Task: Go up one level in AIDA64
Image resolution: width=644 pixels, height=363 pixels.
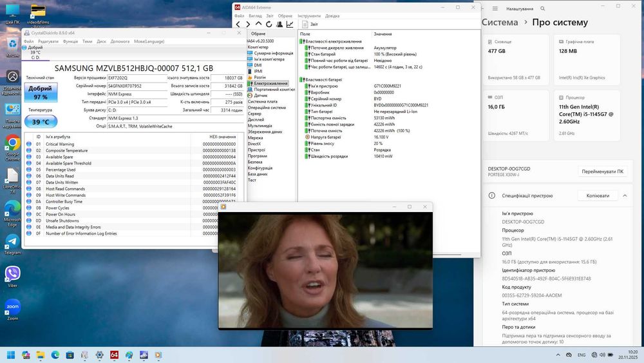Action: (x=258, y=25)
